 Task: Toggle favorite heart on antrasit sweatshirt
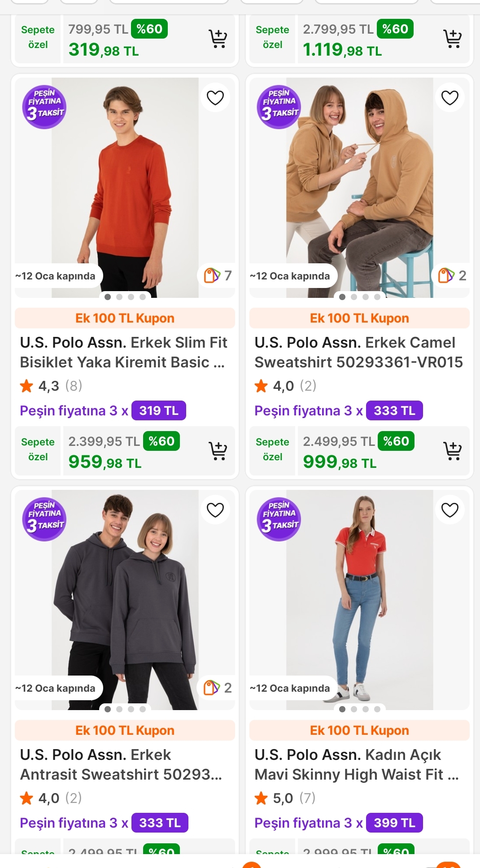click(x=215, y=510)
